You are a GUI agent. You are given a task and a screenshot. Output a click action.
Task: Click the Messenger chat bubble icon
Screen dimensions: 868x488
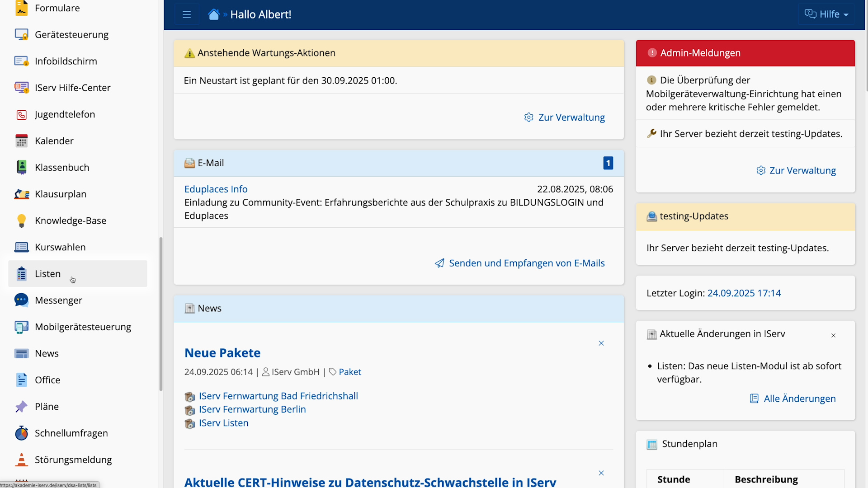(21, 300)
